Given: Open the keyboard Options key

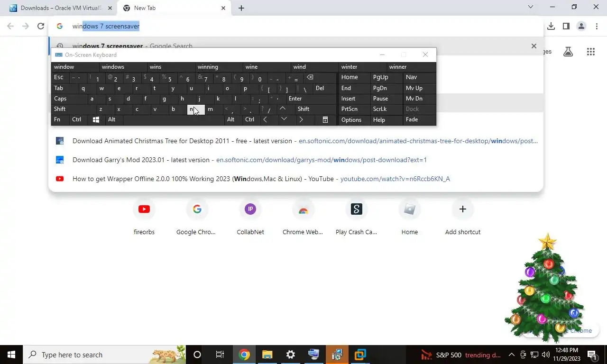Looking at the screenshot, I should click(x=354, y=120).
